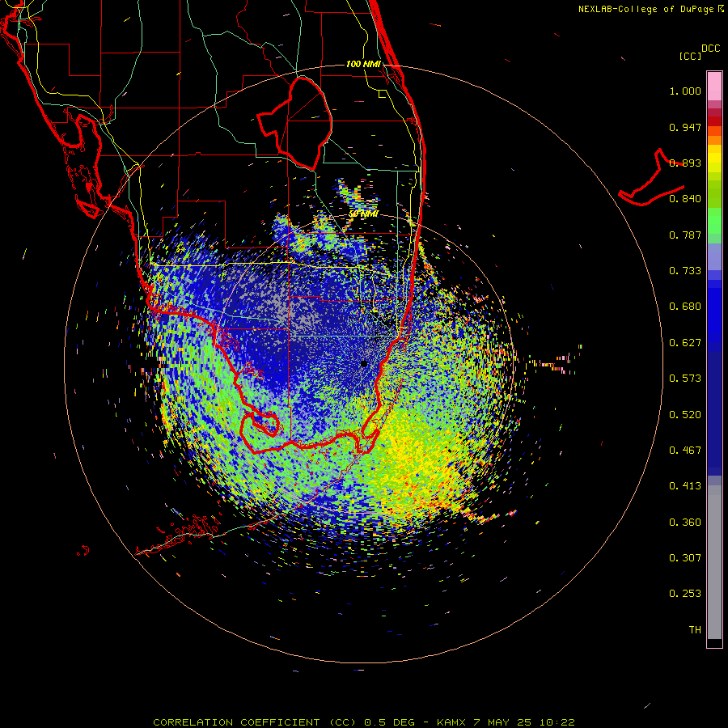Image resolution: width=728 pixels, height=728 pixels.
Task: Click the 0.573 scale value
Action: [x=685, y=379]
